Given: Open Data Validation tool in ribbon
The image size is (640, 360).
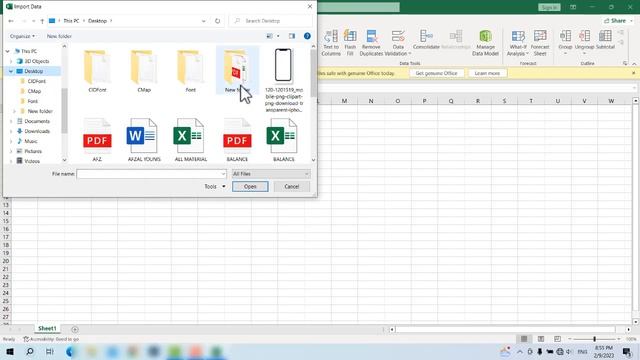Looking at the screenshot, I should pyautogui.click(x=398, y=42).
